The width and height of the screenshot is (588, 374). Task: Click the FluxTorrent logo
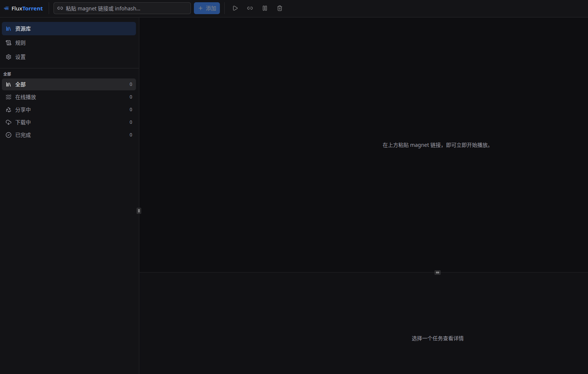[x=23, y=8]
